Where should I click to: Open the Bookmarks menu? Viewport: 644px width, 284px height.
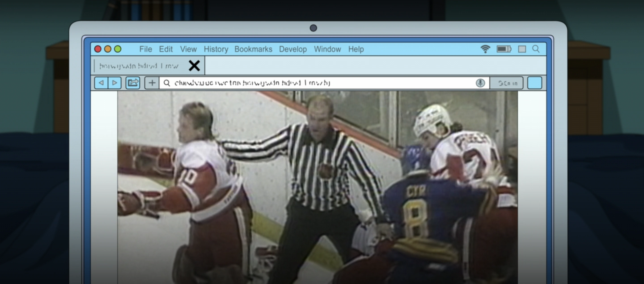[x=253, y=49]
